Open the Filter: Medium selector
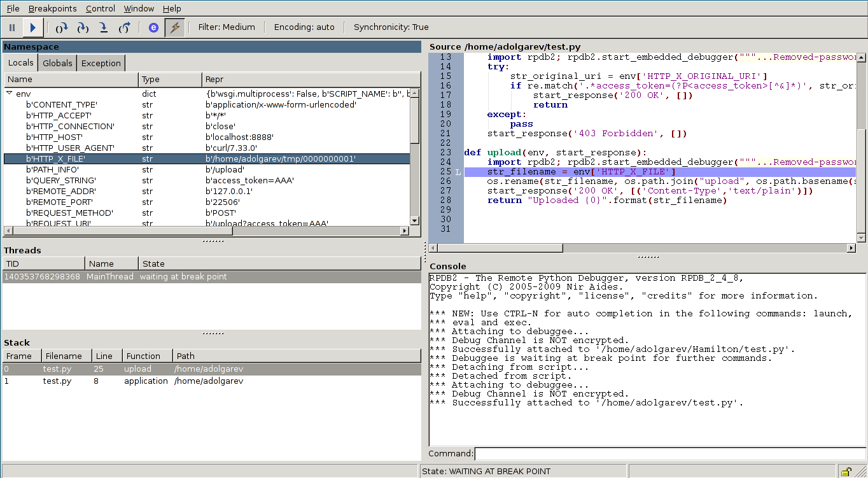The width and height of the screenshot is (868, 478). pyautogui.click(x=226, y=27)
